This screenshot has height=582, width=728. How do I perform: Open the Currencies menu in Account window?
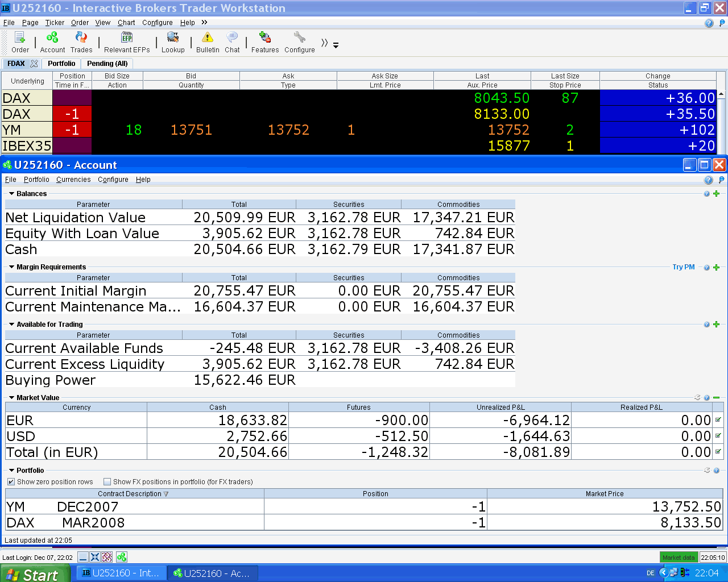point(73,180)
